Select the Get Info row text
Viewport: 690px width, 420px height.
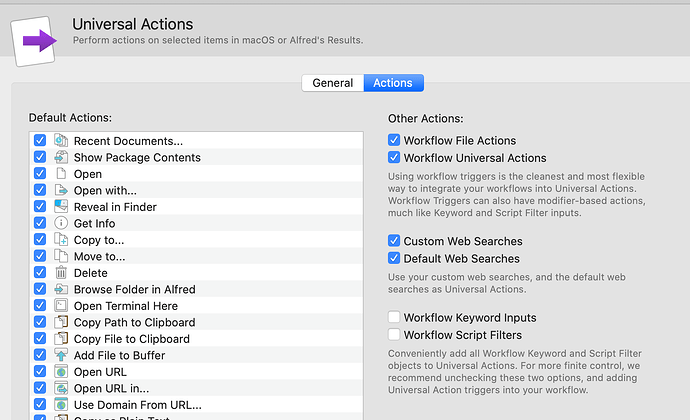[x=94, y=224]
